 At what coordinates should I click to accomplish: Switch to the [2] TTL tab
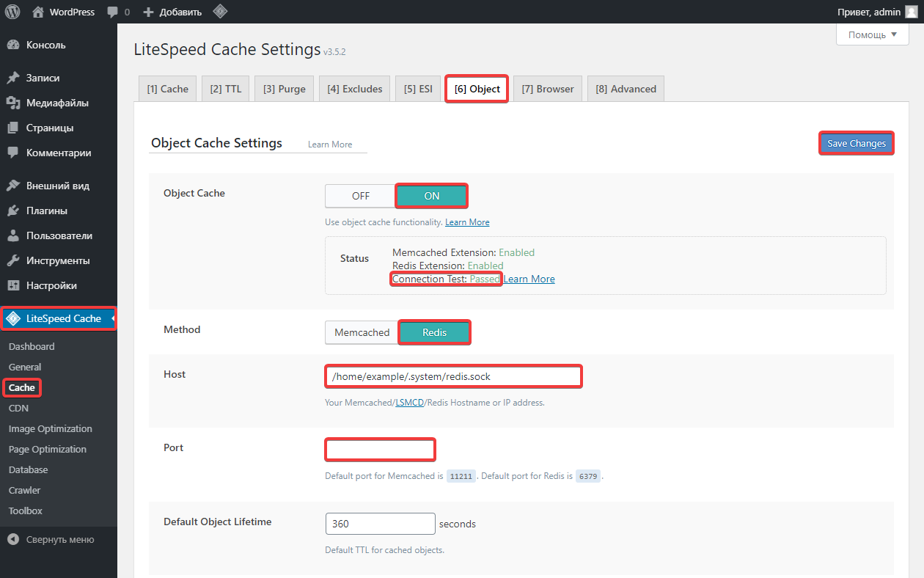point(226,89)
